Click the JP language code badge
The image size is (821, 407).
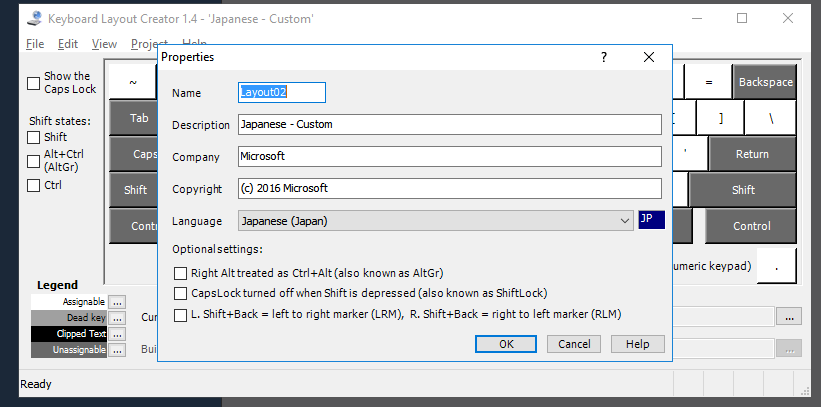(x=650, y=220)
